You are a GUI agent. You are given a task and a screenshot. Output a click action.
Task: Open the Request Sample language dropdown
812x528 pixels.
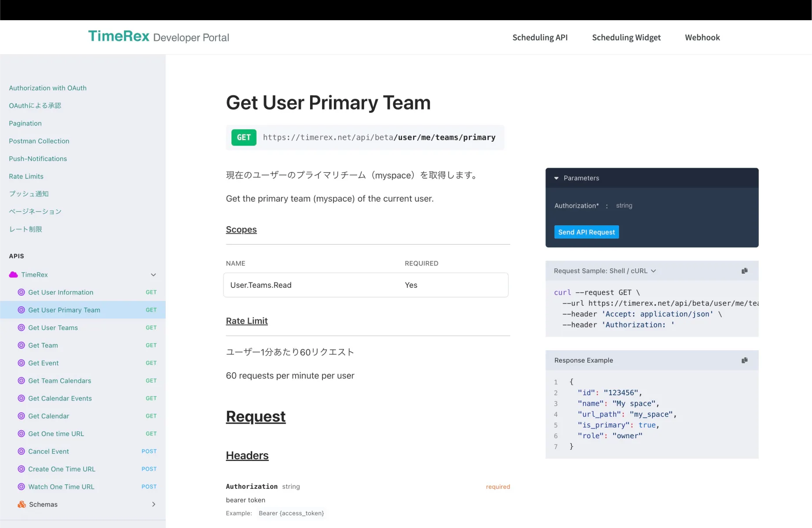pos(605,271)
